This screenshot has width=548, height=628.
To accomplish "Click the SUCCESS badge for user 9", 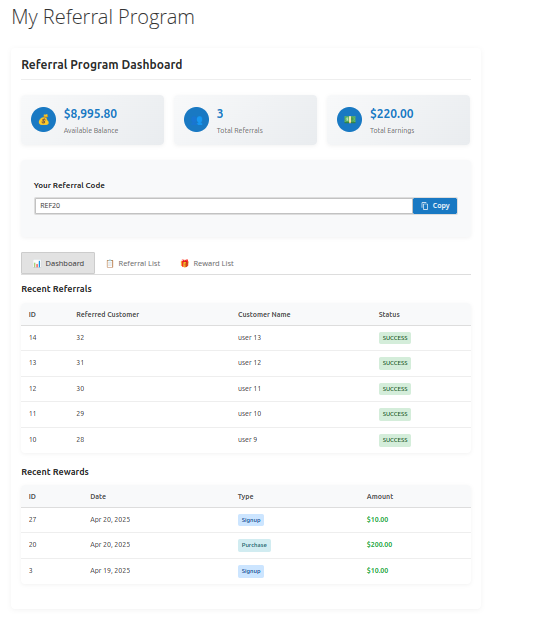I will (x=395, y=440).
